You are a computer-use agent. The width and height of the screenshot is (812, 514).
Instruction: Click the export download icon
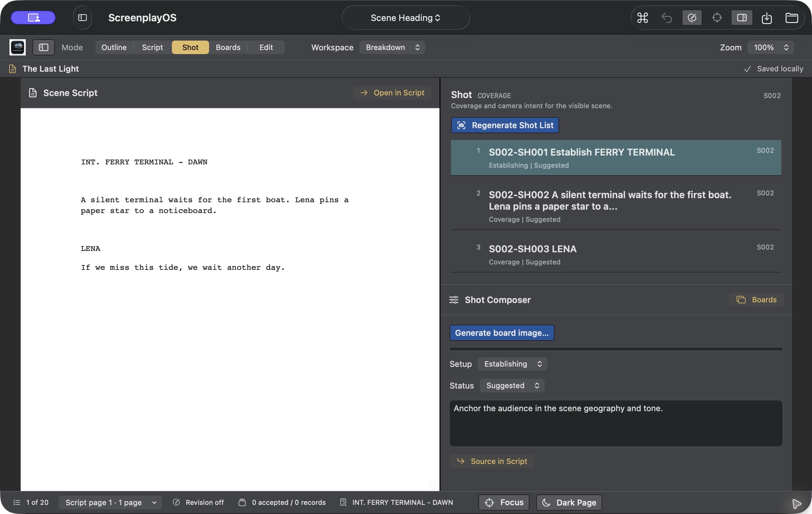(767, 18)
